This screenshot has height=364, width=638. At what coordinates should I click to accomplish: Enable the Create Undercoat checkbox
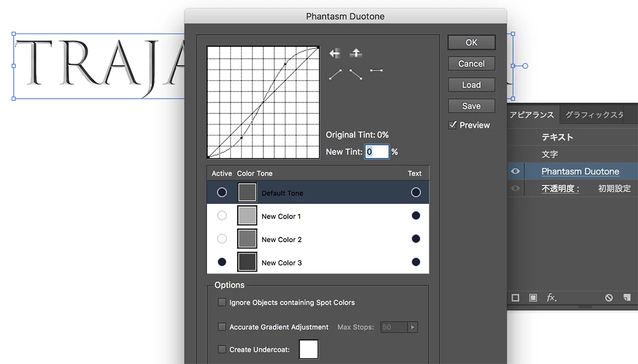click(222, 349)
